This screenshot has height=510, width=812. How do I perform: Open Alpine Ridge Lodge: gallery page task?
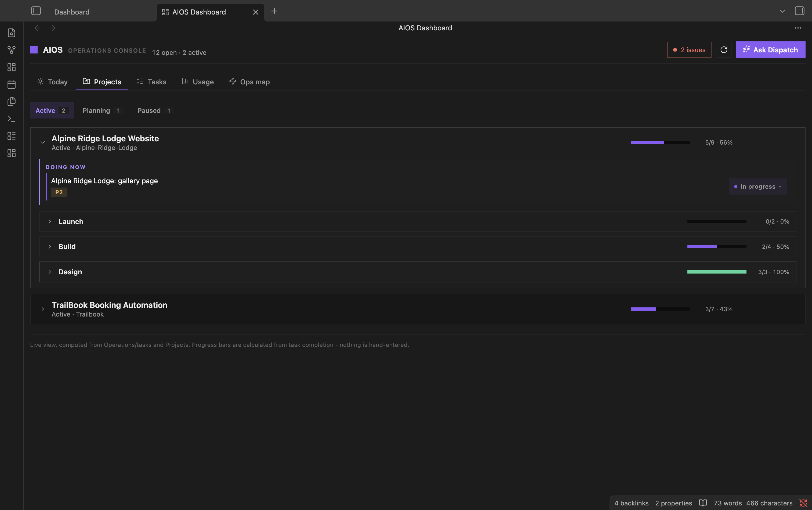(x=104, y=181)
